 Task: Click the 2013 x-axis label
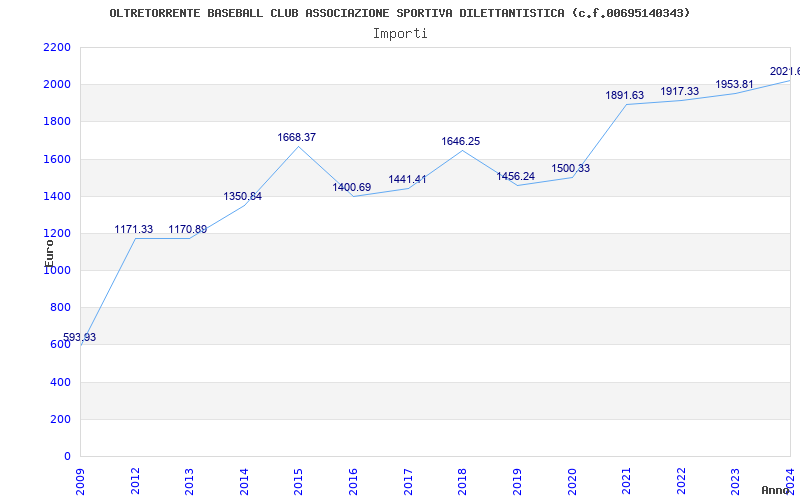tap(189, 482)
